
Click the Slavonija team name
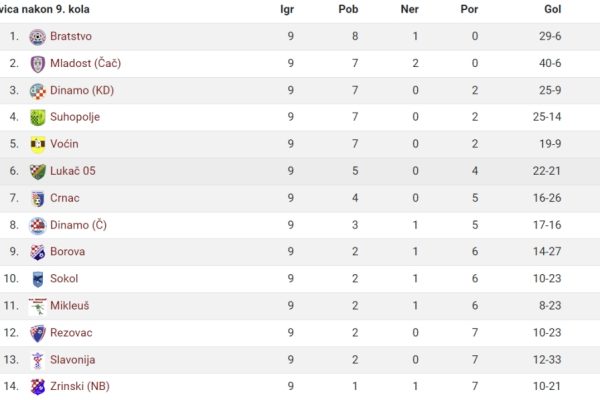click(72, 359)
